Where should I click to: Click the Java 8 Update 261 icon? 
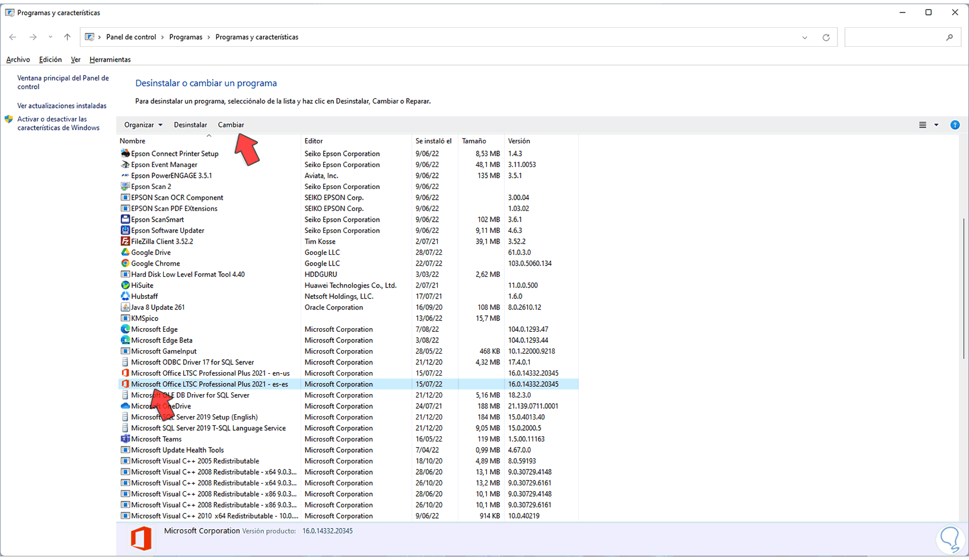click(x=125, y=307)
